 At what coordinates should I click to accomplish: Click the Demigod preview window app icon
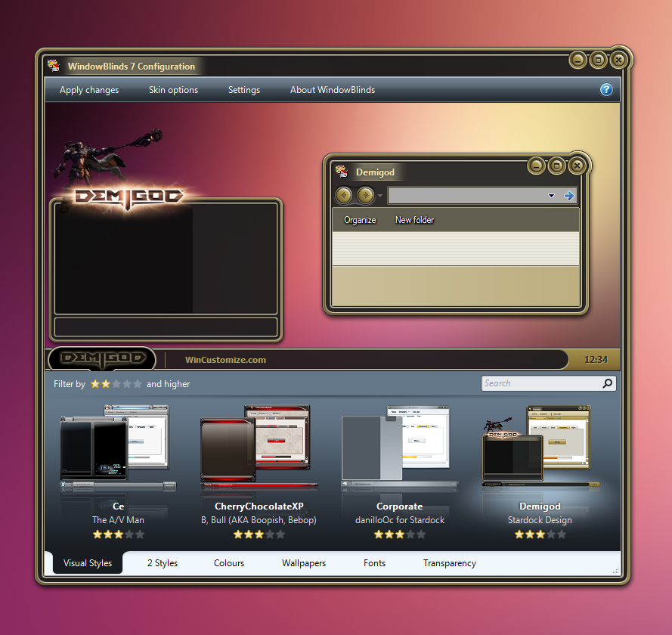click(x=342, y=172)
